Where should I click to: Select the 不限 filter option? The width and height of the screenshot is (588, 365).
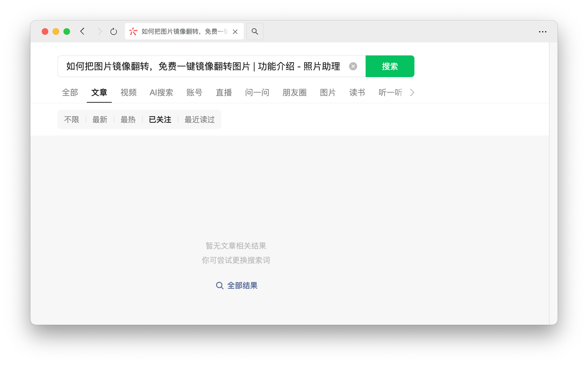72,119
